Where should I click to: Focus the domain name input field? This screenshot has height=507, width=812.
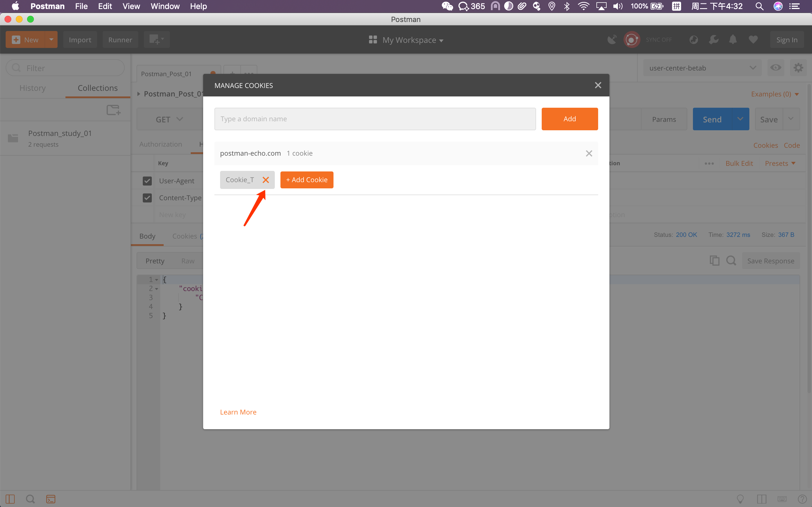point(375,119)
